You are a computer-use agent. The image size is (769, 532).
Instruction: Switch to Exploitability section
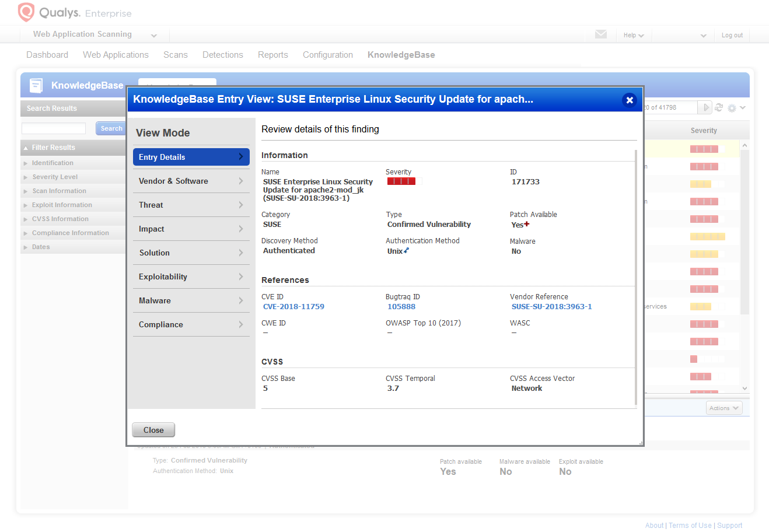191,276
